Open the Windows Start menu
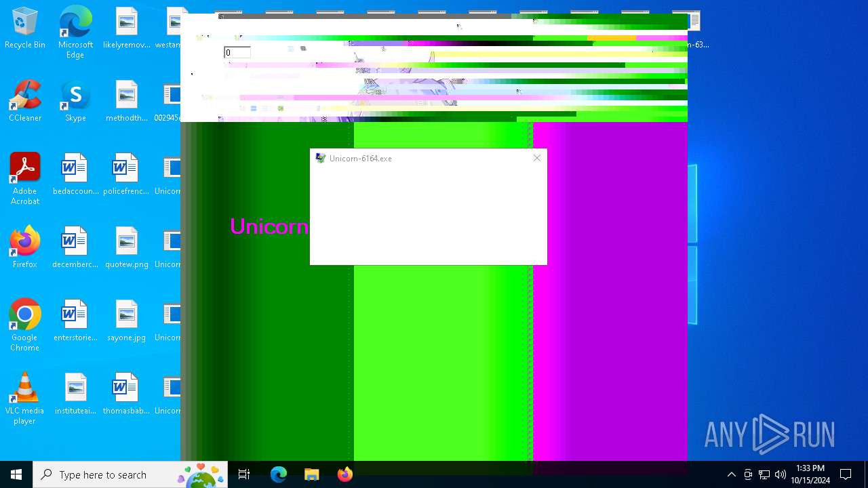Image resolution: width=868 pixels, height=488 pixels. point(16,474)
